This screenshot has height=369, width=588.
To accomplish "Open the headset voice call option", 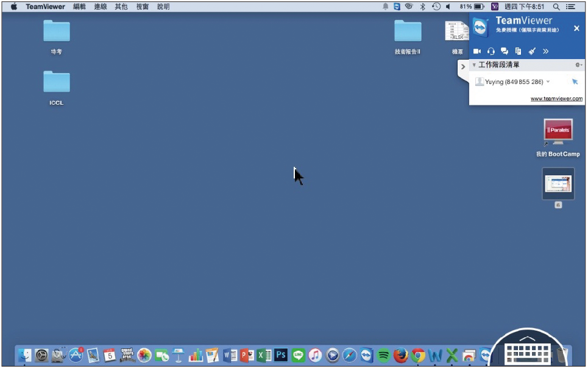I will click(491, 51).
